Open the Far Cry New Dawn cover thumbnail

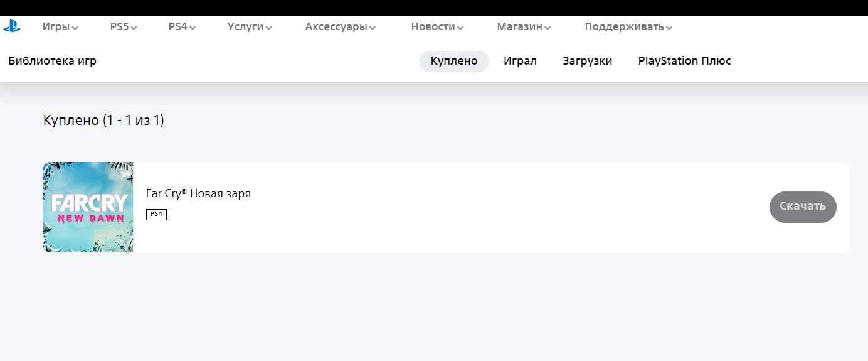tap(88, 207)
